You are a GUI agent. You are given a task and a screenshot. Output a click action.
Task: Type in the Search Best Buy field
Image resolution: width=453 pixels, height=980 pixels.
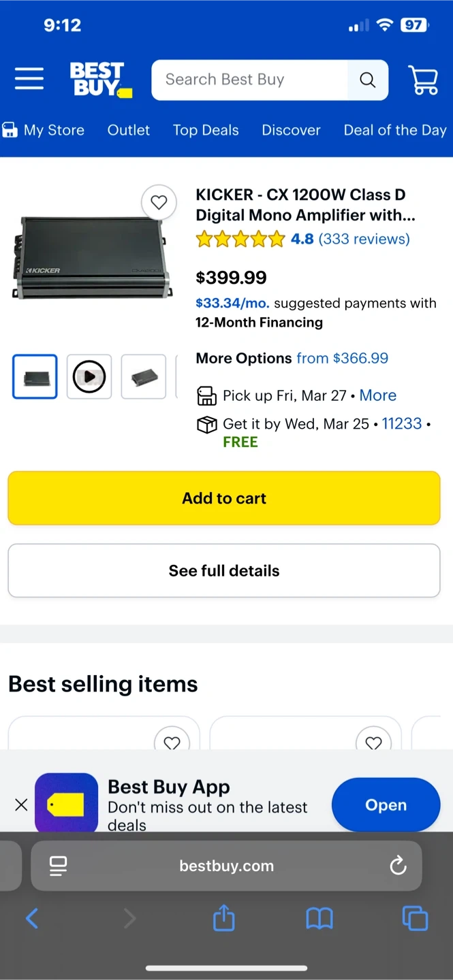[x=249, y=80]
